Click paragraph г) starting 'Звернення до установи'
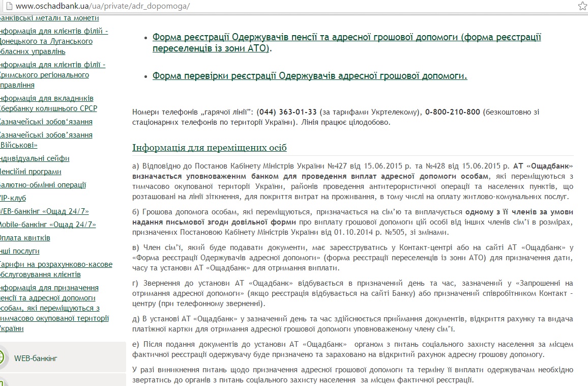Viewport: 588px width, 386px height. [x=352, y=293]
